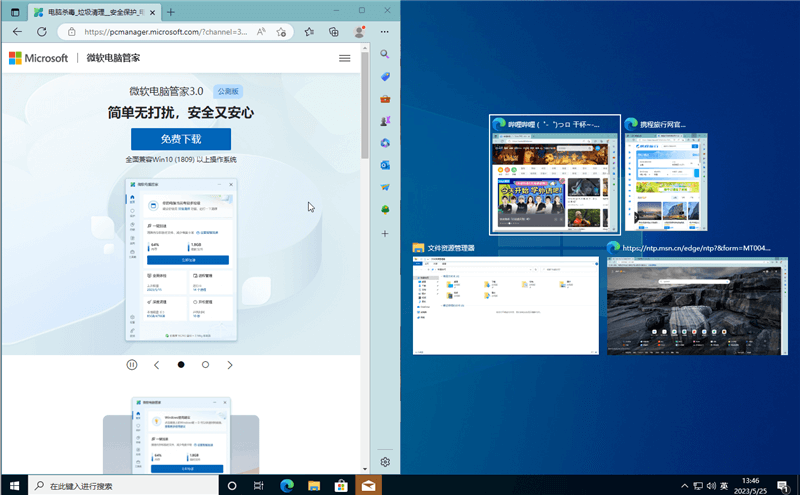Viewport: 800px width, 495px height.
Task: Open Edge sidebar Outlook icon
Action: click(x=385, y=165)
